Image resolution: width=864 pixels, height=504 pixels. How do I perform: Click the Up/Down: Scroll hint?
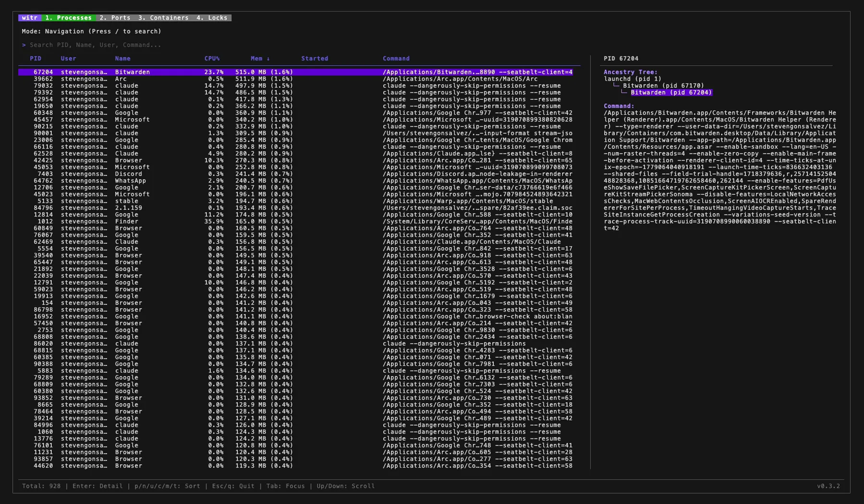[346, 486]
